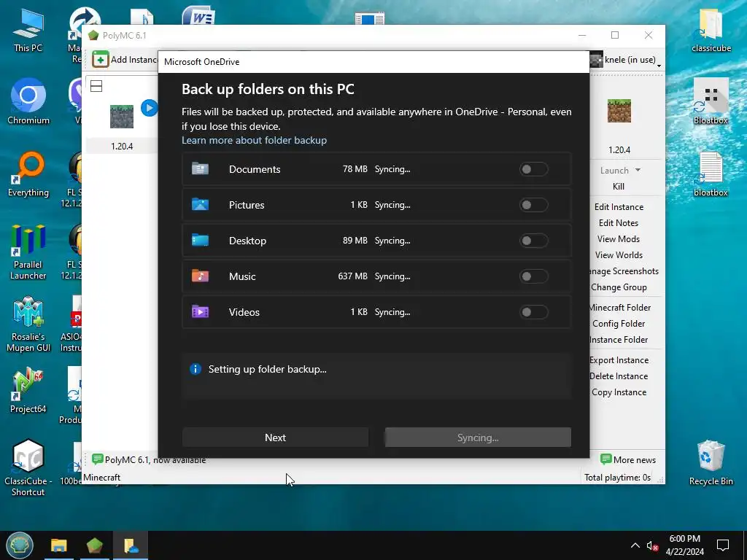Viewport: 747px width, 560px height.
Task: Toggle Videos folder backup switch
Action: click(x=533, y=312)
